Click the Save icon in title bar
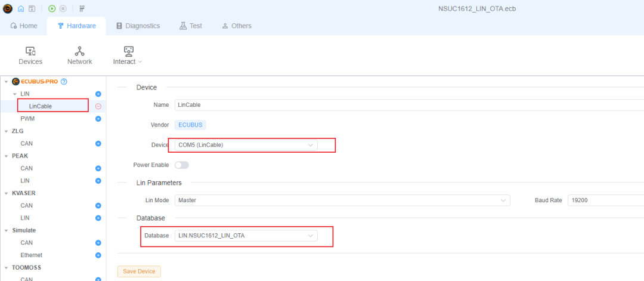This screenshot has height=281, width=644. 31,8
